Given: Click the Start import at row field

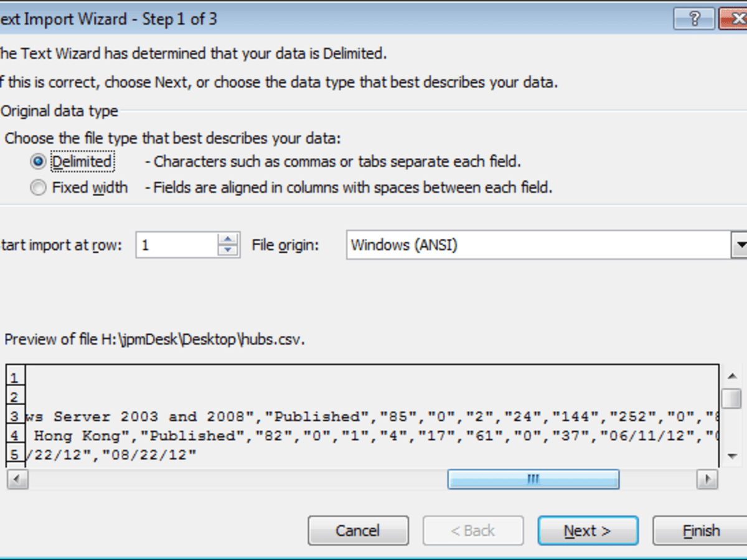Looking at the screenshot, I should (x=176, y=245).
